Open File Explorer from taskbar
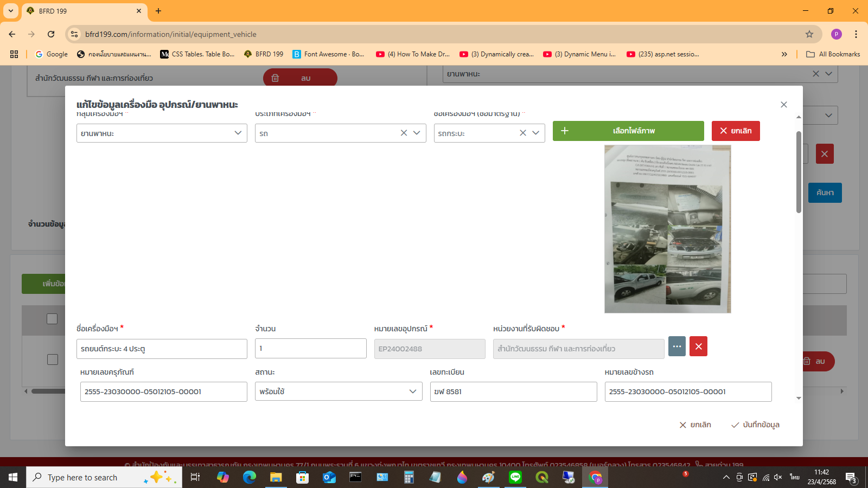The height and width of the screenshot is (488, 868). tap(276, 477)
